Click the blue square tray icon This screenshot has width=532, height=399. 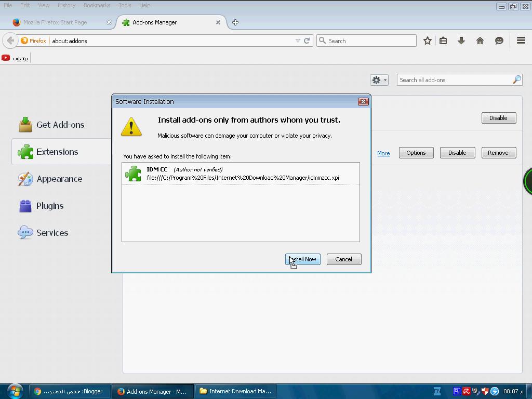(x=457, y=391)
